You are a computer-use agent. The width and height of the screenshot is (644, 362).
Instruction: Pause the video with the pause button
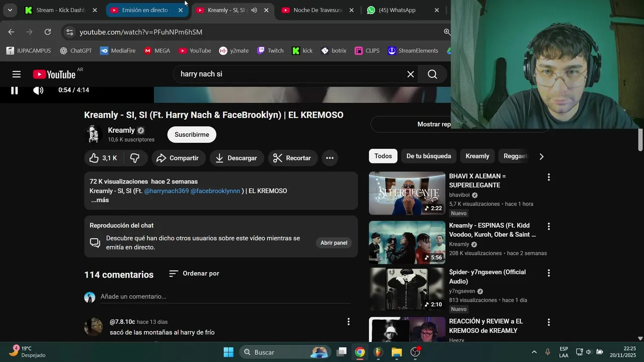pos(15,90)
